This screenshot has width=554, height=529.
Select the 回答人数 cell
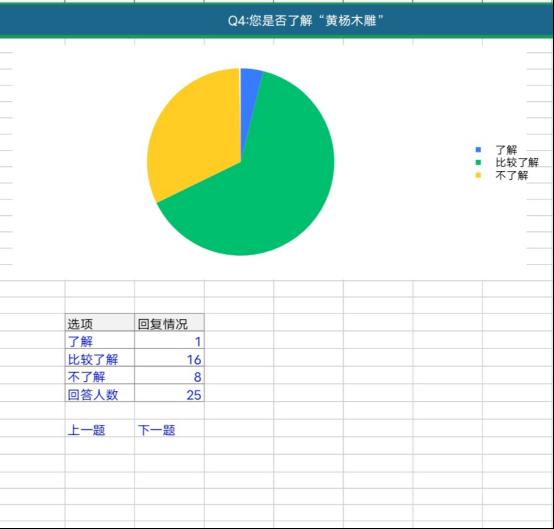point(100,393)
